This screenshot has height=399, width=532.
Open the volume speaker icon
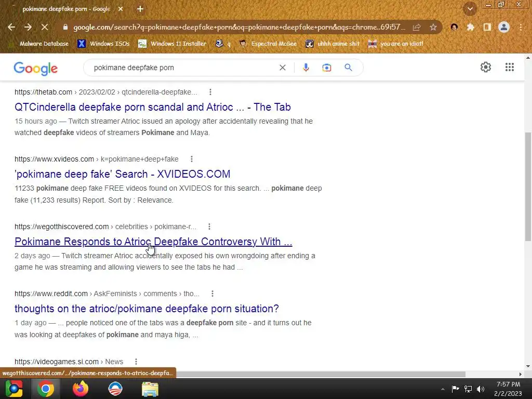481,389
